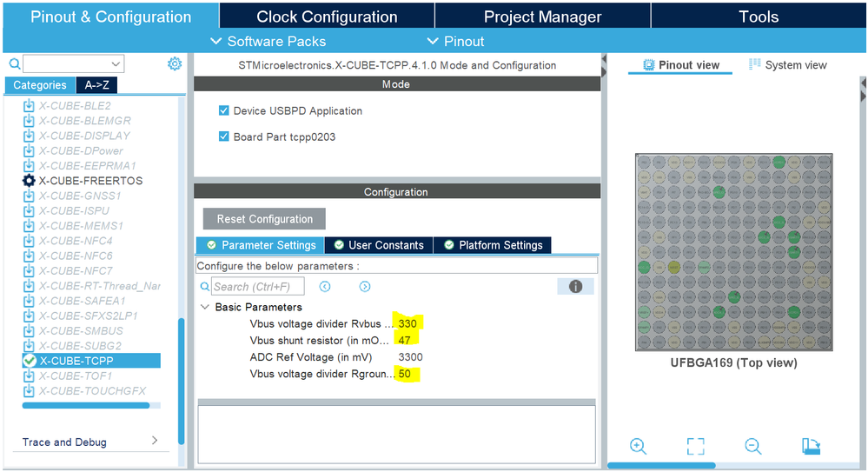Go to previous parameter search result arrow
This screenshot has width=868, height=472.
[325, 286]
